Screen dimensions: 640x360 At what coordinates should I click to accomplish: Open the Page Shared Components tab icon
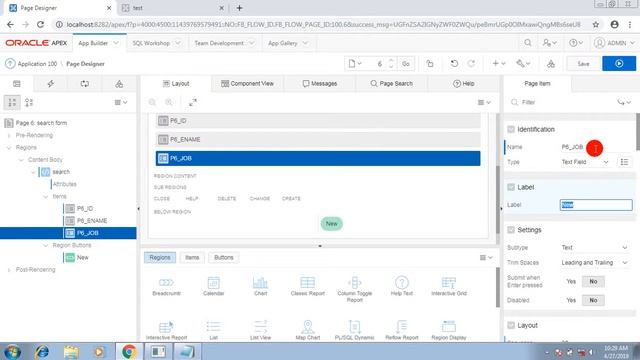[x=119, y=84]
